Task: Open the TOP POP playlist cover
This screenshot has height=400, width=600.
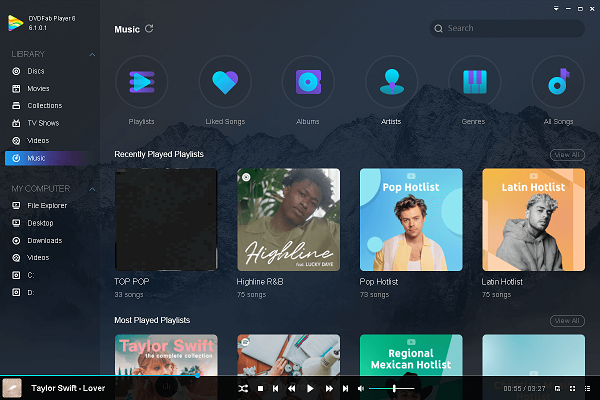Action: 166,220
